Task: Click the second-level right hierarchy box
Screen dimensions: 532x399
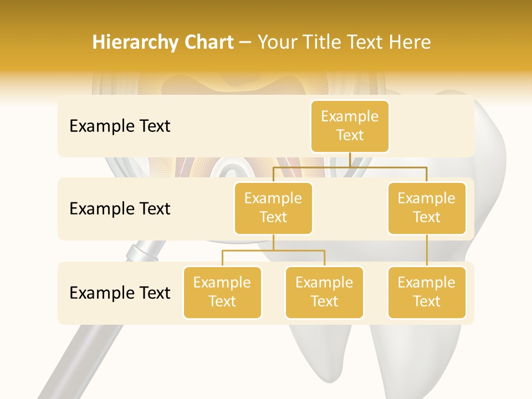Action: (x=427, y=208)
